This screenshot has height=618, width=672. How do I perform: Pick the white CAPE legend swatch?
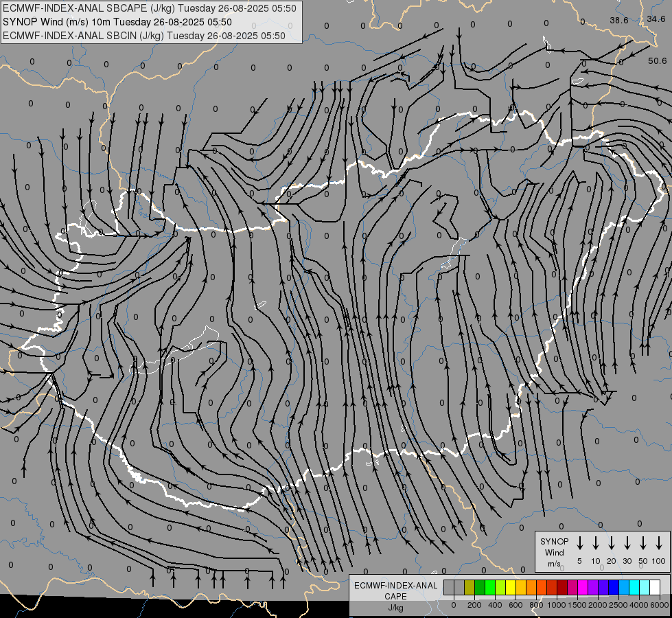click(656, 587)
